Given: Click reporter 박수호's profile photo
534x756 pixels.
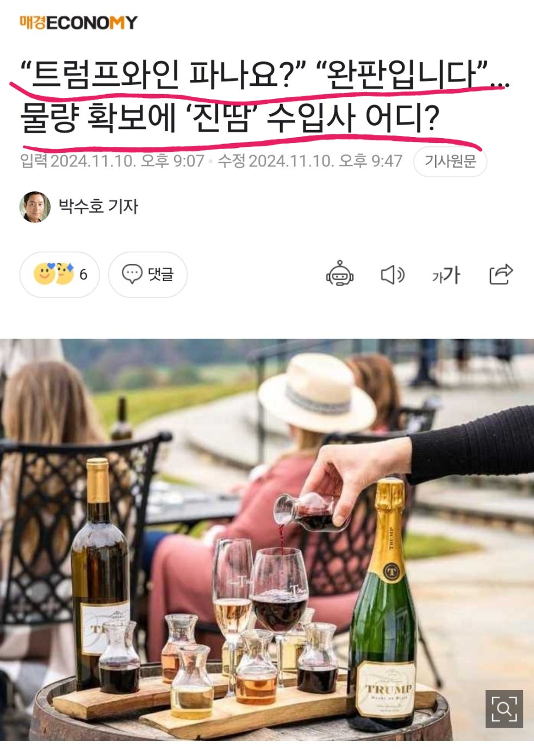Looking at the screenshot, I should [x=35, y=207].
